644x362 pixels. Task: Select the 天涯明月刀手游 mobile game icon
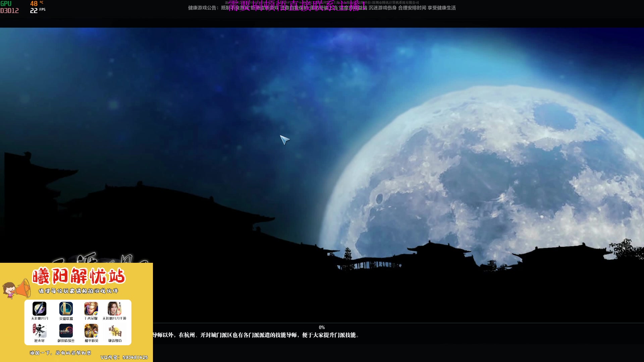[x=115, y=309]
